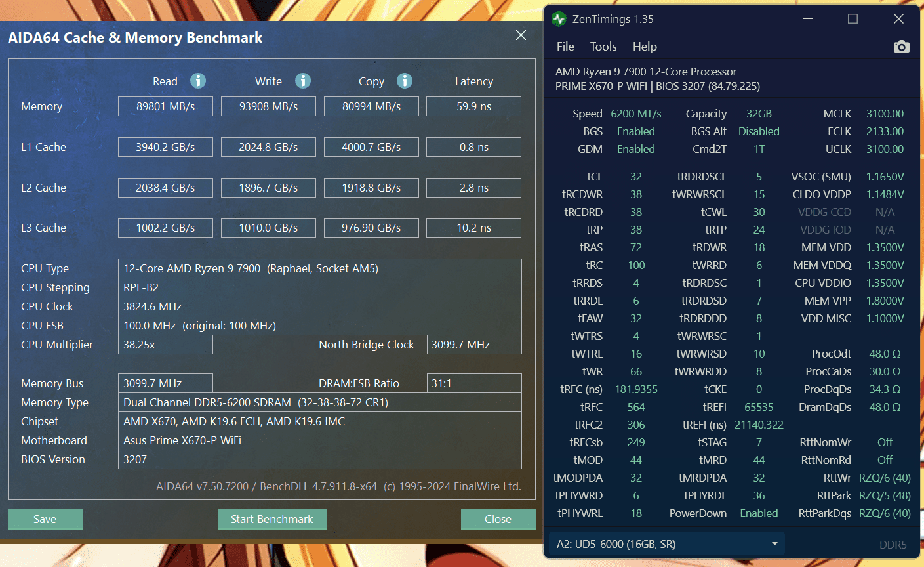Screen dimensions: 924x567
Task: Click North Bridge Clock value 3099.7 MHz
Action: (x=474, y=345)
